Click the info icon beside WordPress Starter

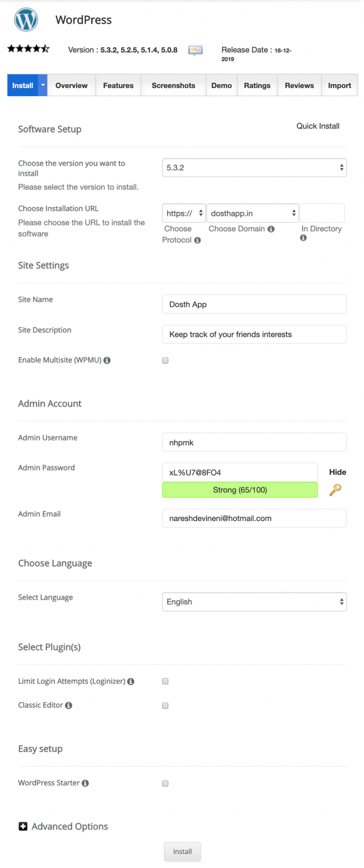tap(85, 783)
